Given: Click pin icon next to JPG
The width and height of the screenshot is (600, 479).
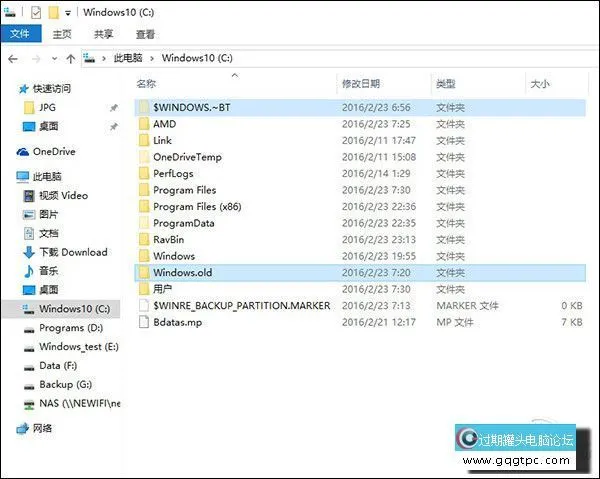Looking at the screenshot, I should (114, 108).
